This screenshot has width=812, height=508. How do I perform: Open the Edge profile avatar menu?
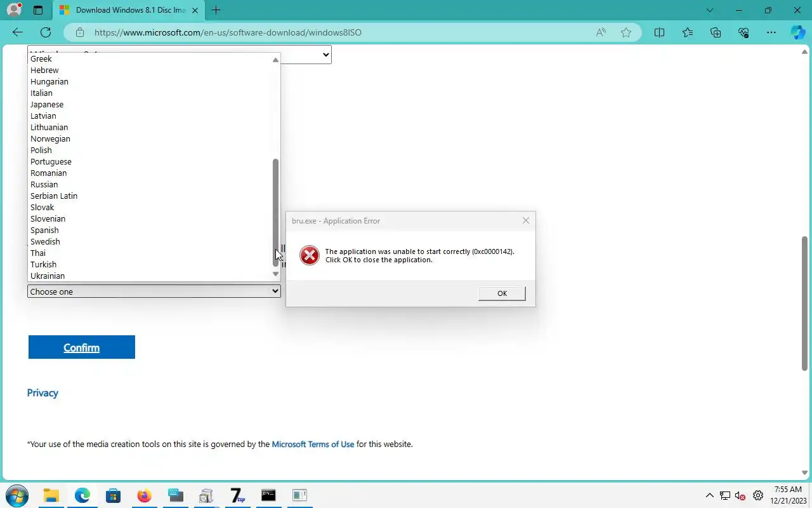coord(14,10)
